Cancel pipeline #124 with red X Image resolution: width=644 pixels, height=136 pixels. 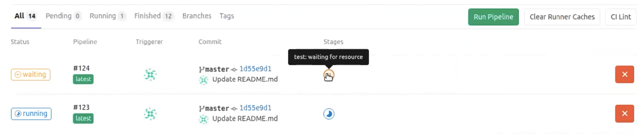pyautogui.click(x=624, y=74)
